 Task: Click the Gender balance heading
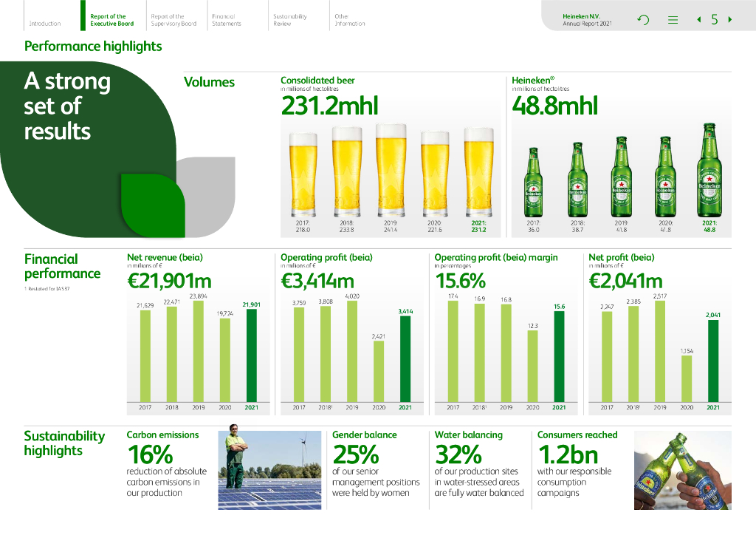click(x=365, y=435)
